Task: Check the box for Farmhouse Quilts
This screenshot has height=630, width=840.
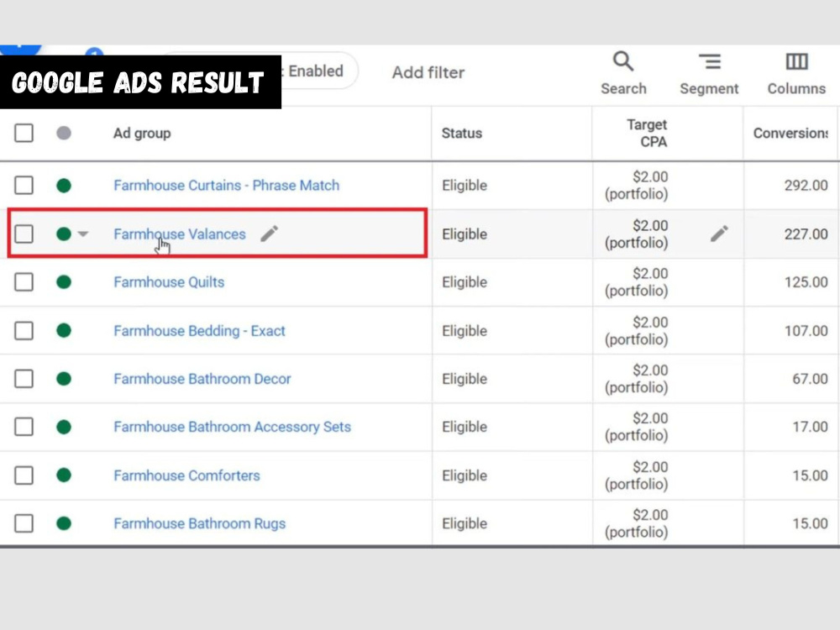Action: pos(24,281)
